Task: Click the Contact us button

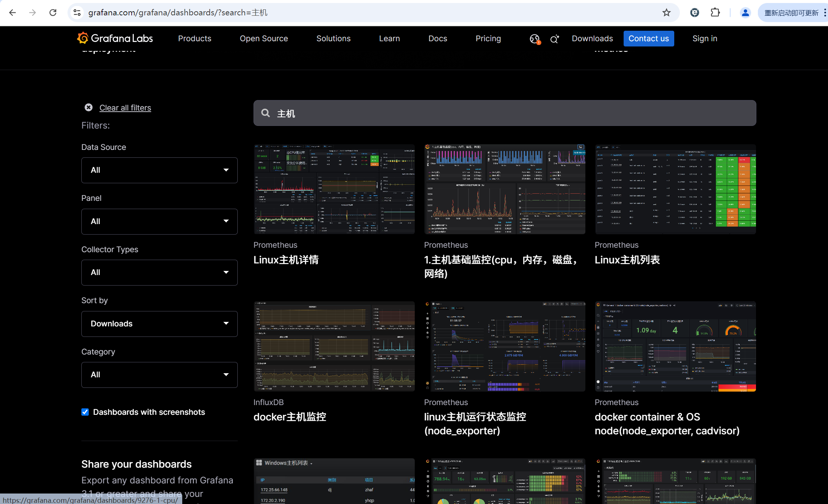Action: [x=648, y=39]
